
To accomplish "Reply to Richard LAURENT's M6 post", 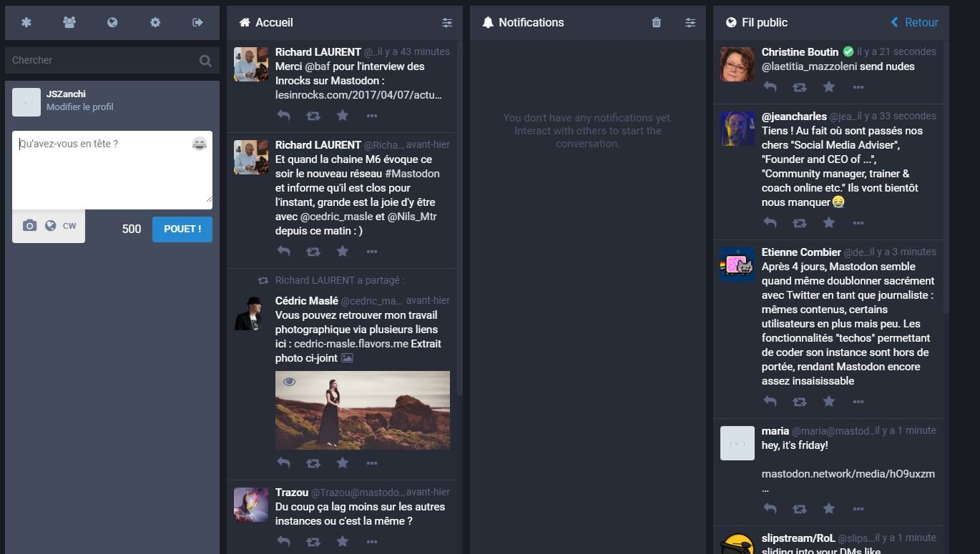I will click(283, 251).
